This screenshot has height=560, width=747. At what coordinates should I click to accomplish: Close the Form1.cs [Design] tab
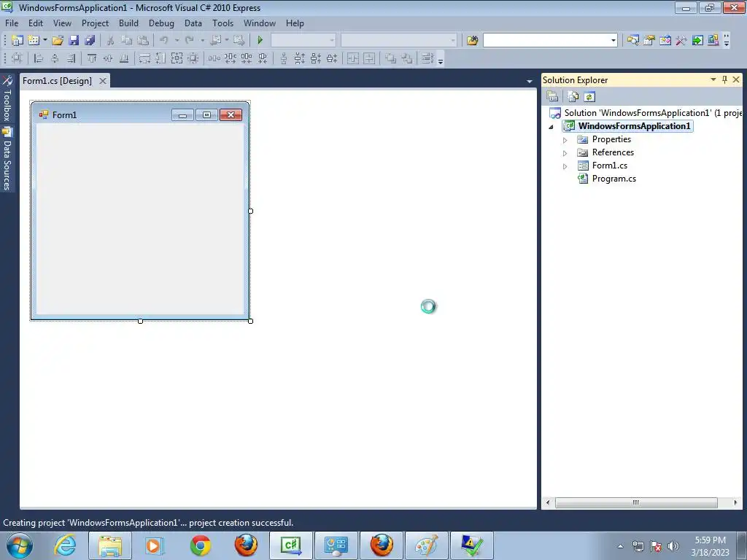(x=103, y=81)
